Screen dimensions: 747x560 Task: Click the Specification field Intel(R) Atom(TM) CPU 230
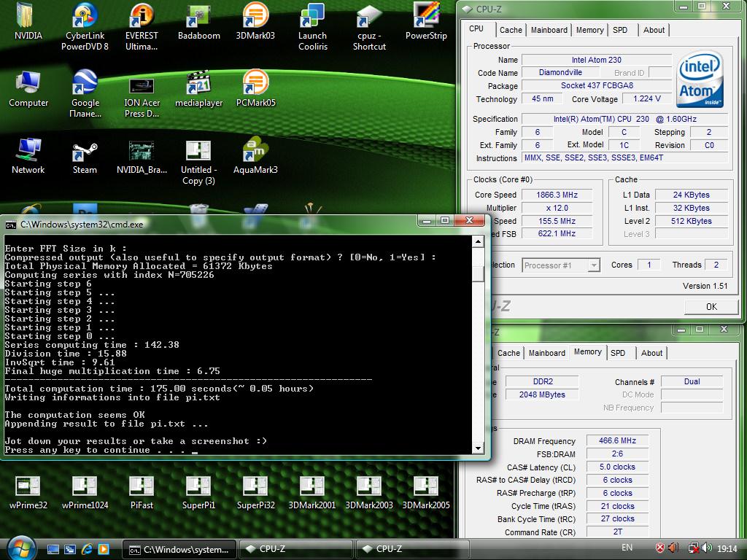point(624,119)
